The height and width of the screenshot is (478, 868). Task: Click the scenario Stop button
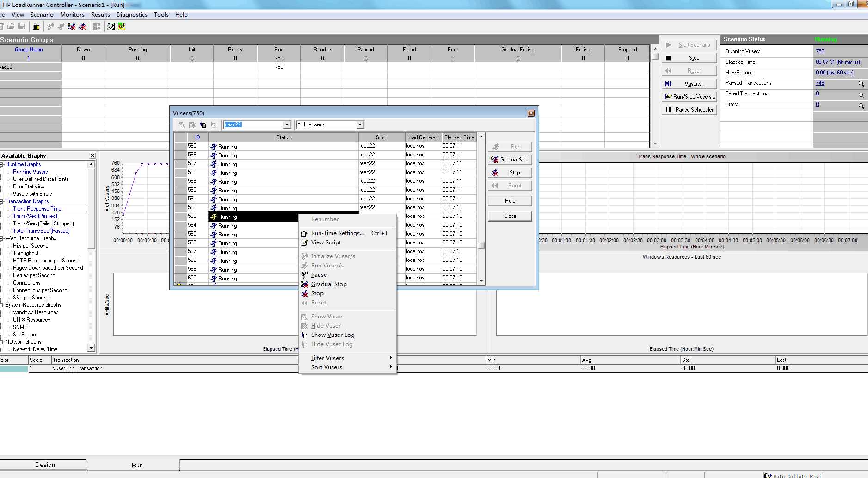tap(689, 58)
